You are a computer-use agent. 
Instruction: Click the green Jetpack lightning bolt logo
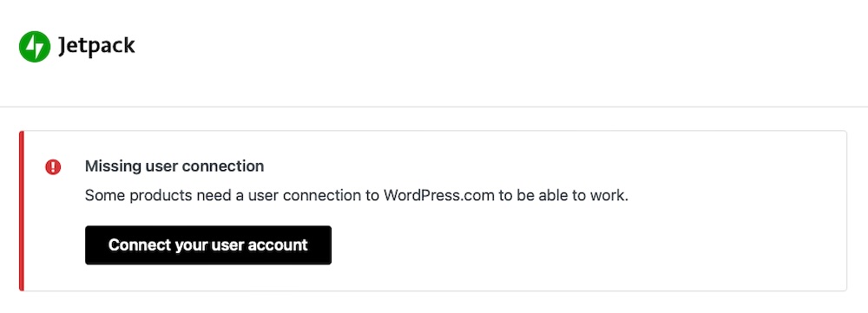(35, 47)
